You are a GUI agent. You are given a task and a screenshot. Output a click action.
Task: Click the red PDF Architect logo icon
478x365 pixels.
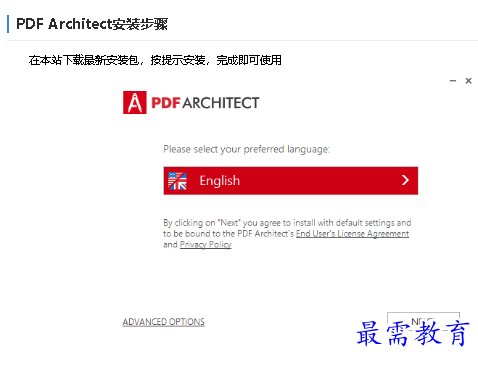(x=135, y=103)
